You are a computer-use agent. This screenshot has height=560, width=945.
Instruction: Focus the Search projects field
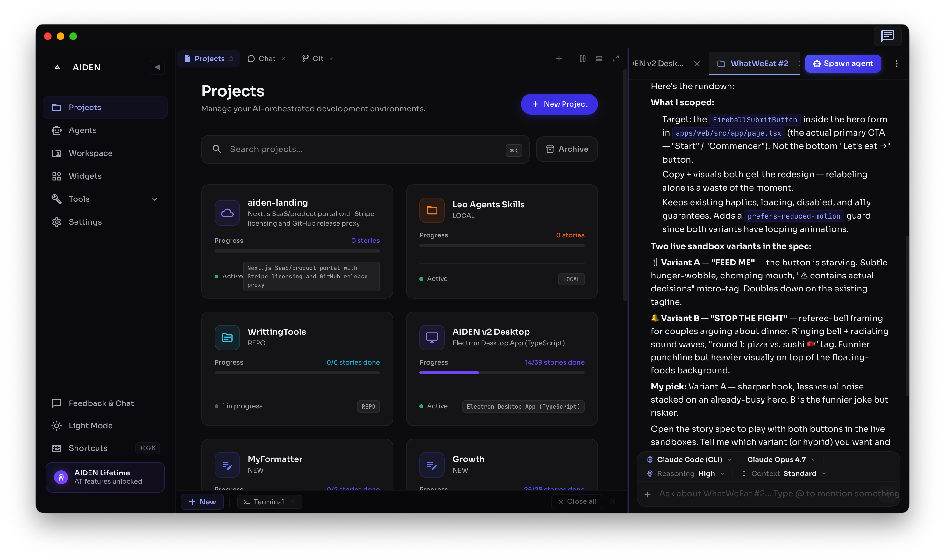[365, 150]
